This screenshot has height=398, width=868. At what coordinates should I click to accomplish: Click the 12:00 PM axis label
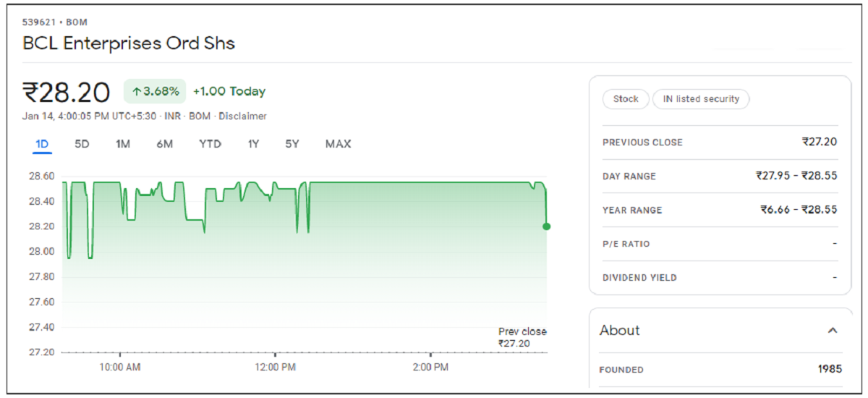click(x=276, y=368)
